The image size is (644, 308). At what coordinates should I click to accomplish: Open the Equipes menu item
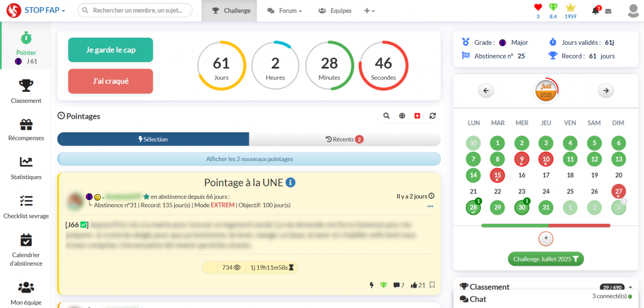(x=335, y=11)
